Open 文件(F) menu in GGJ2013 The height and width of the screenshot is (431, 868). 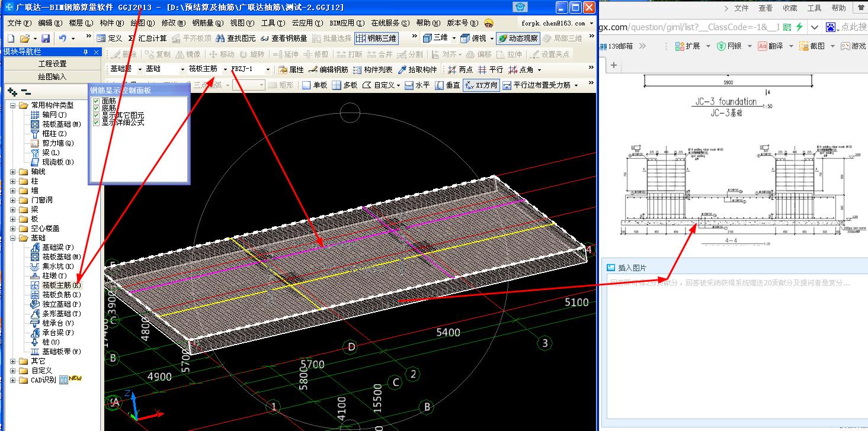coord(18,23)
